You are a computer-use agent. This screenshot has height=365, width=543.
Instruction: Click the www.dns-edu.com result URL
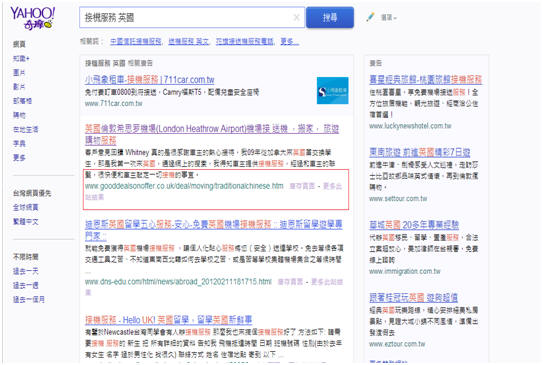point(178,282)
